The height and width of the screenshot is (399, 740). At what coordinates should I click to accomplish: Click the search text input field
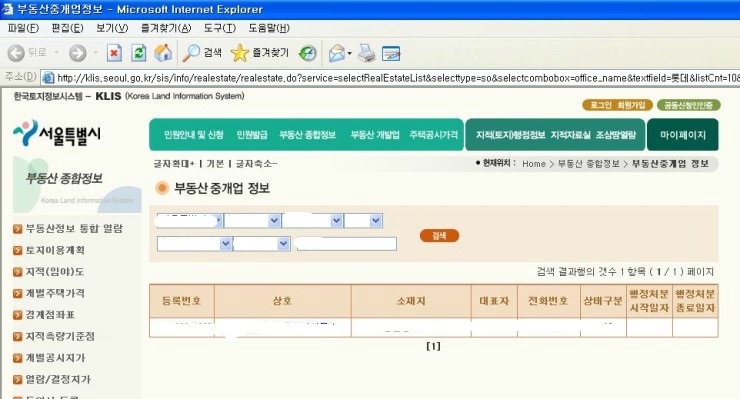(x=345, y=244)
